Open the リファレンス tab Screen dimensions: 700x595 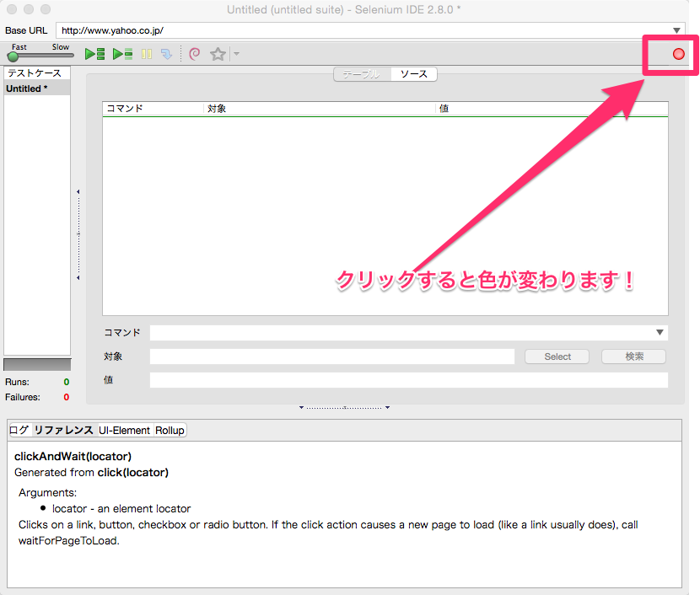64,431
